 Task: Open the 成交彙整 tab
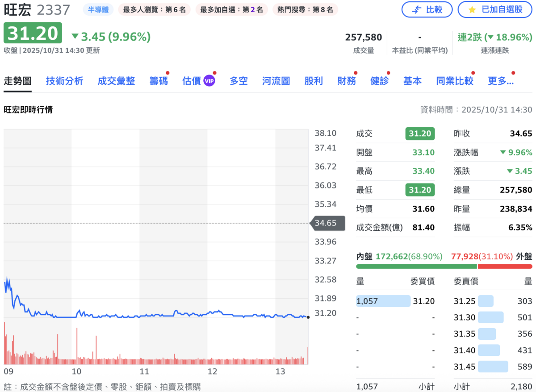[x=116, y=81]
